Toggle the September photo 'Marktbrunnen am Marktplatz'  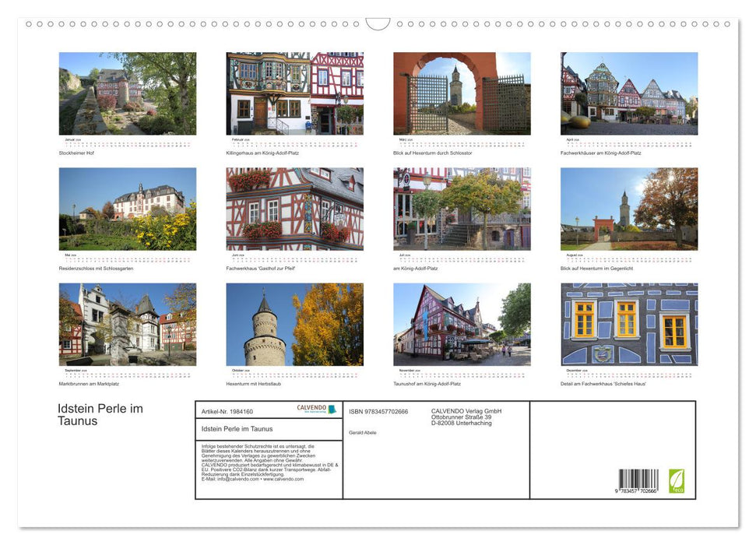[x=127, y=324]
